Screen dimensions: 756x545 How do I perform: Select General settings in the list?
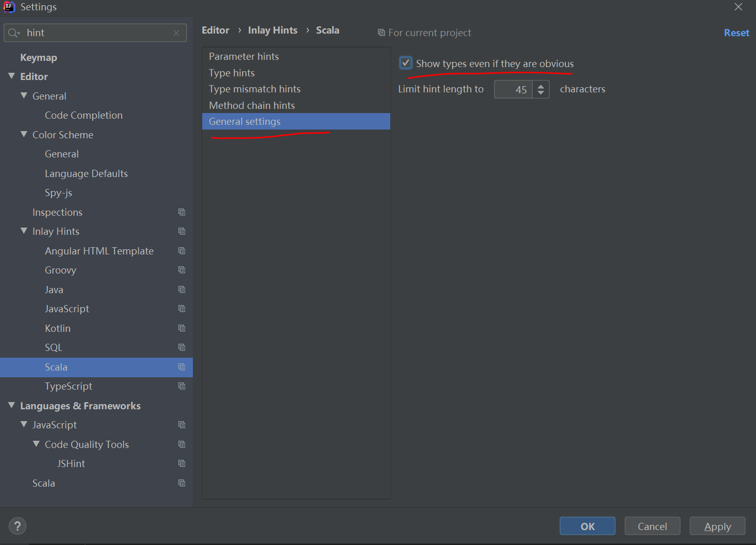(x=296, y=121)
